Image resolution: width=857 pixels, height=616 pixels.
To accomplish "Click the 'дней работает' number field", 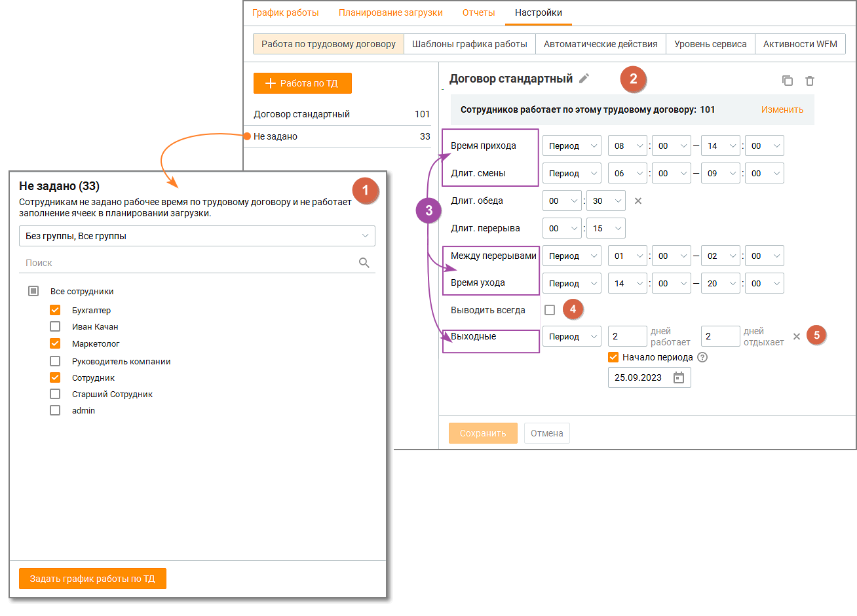I will 628,336.
